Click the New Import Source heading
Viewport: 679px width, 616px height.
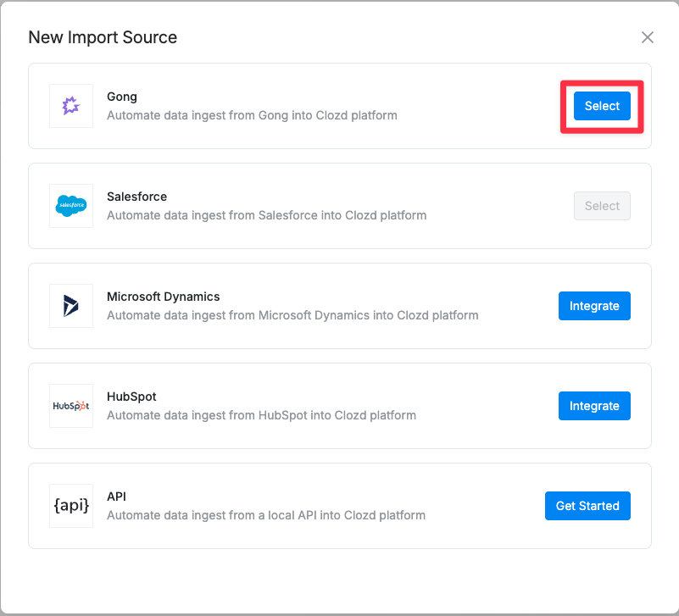pos(103,37)
